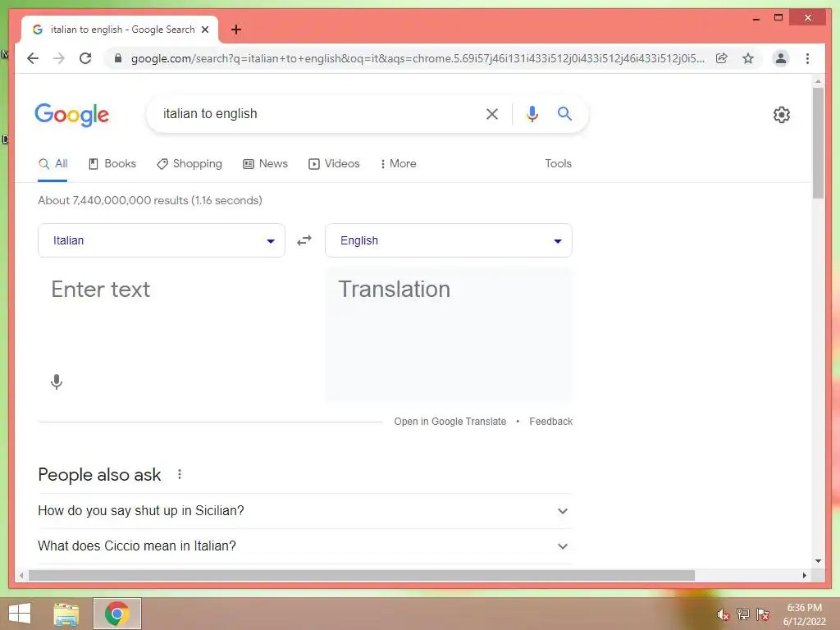Open the More search categories menu
This screenshot has height=630, width=840.
point(398,164)
